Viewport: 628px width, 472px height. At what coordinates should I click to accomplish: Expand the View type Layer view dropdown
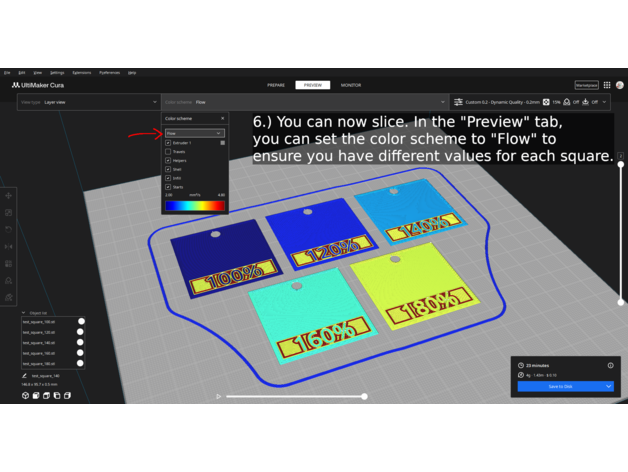(88, 102)
